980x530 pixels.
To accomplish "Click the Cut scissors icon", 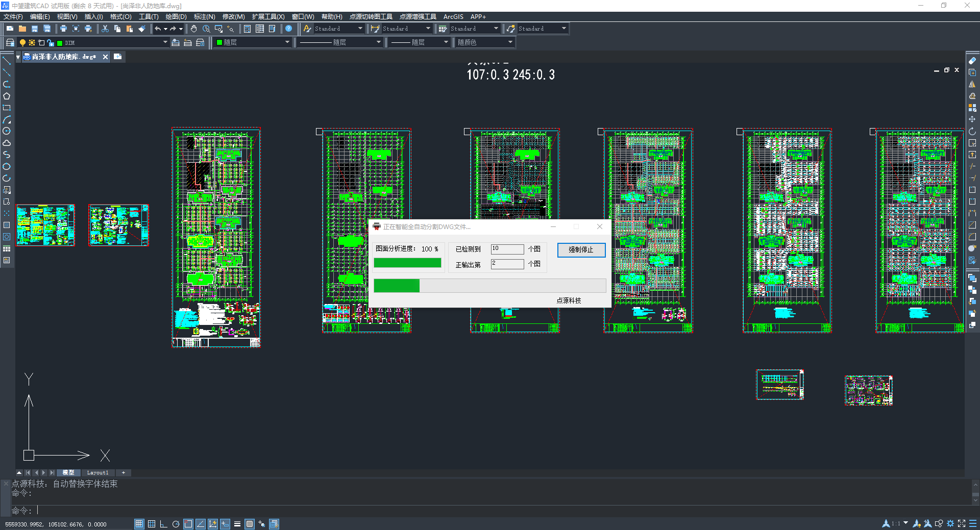I will [x=105, y=29].
